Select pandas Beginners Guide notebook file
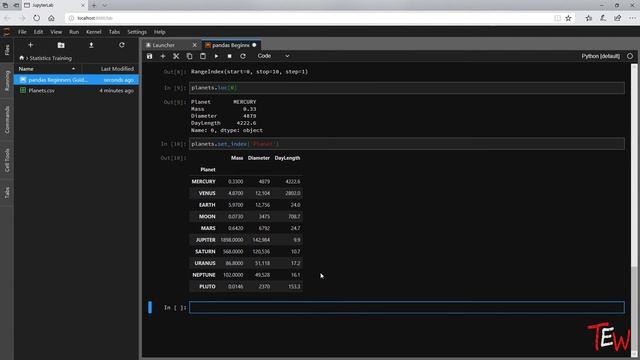Viewport: 640px width, 360px height. click(x=76, y=80)
